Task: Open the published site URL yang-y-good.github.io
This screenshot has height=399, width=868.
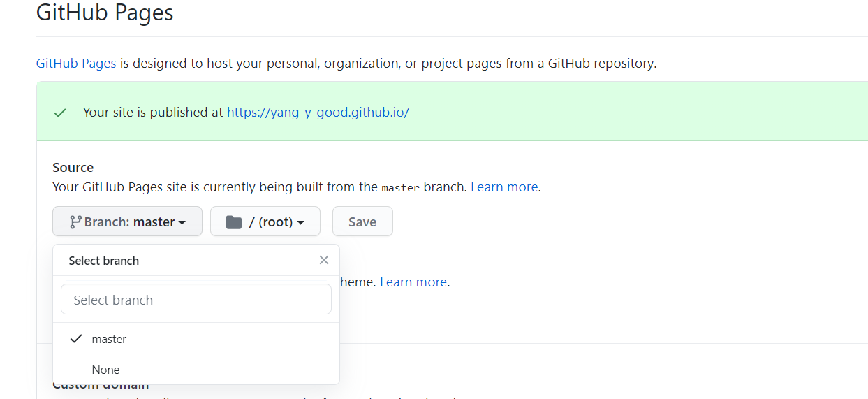Action: coord(318,112)
